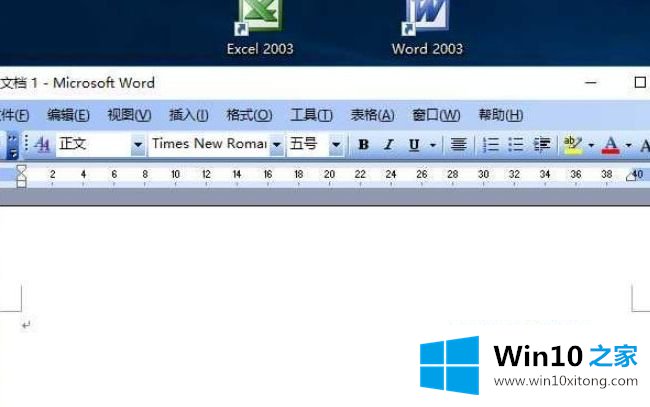650x407 pixels.
Task: Open the 窗口(W) menu
Action: click(436, 115)
